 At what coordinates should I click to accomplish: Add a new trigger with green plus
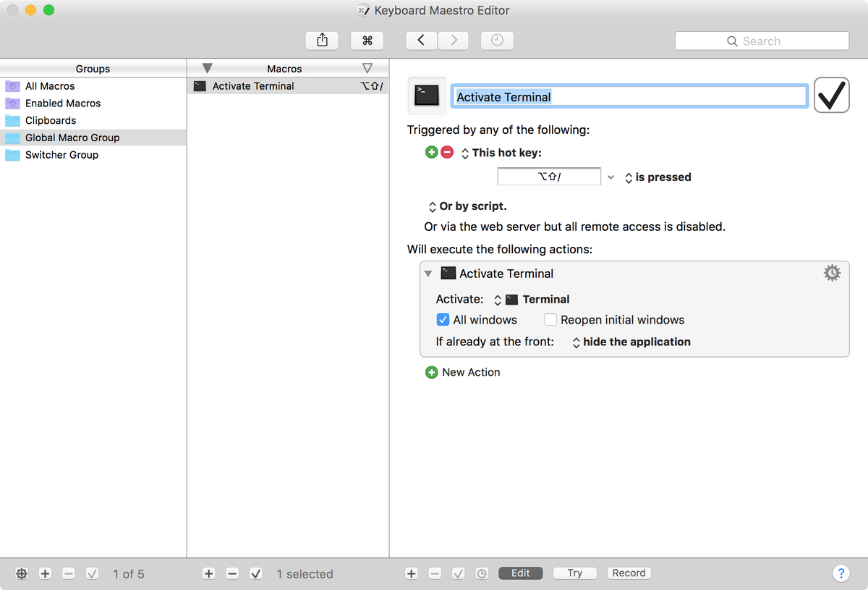tap(432, 153)
